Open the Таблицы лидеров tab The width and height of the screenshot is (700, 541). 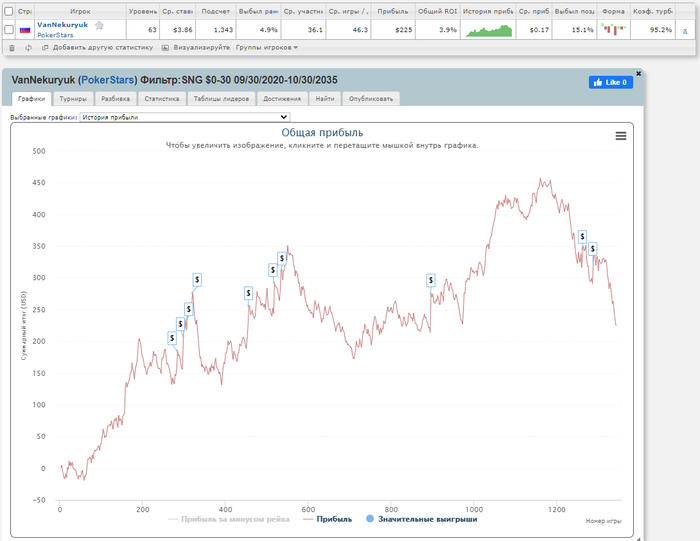[221, 99]
